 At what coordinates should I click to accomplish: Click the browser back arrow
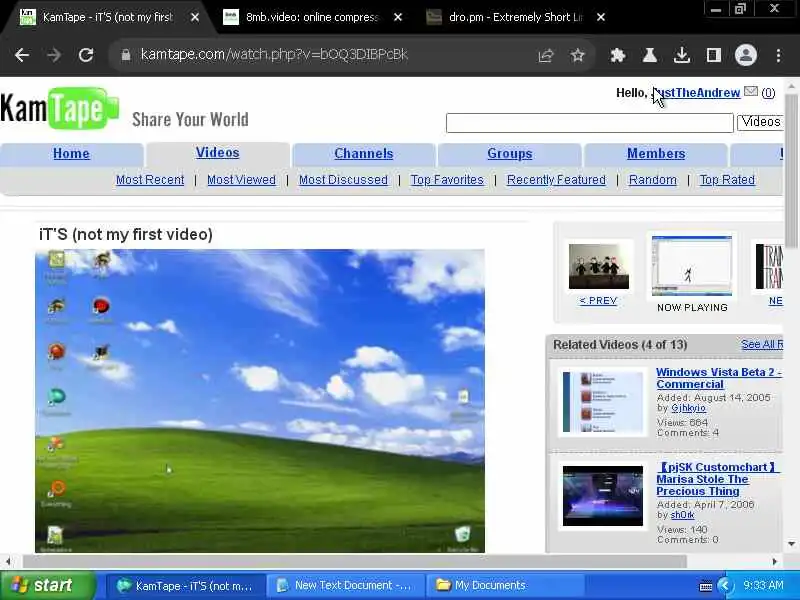(x=22, y=55)
